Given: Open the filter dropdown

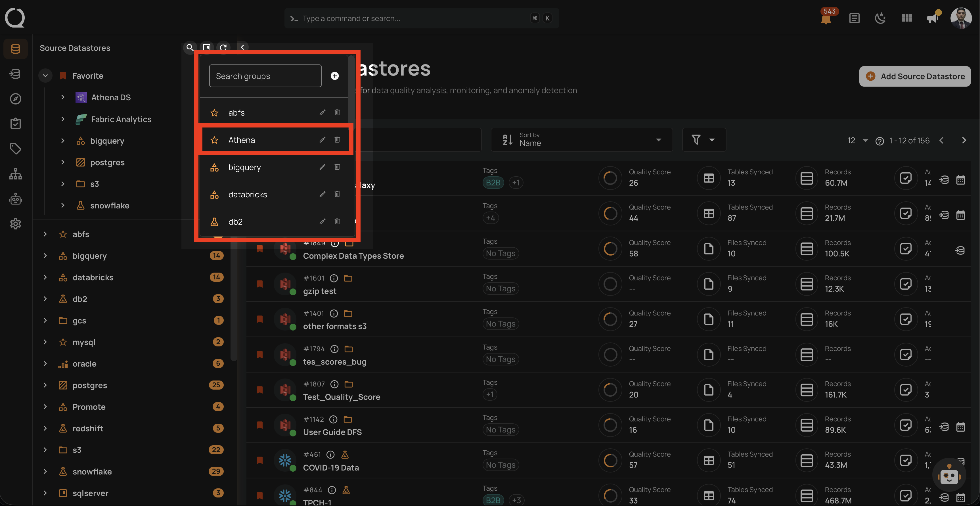Looking at the screenshot, I should point(703,140).
